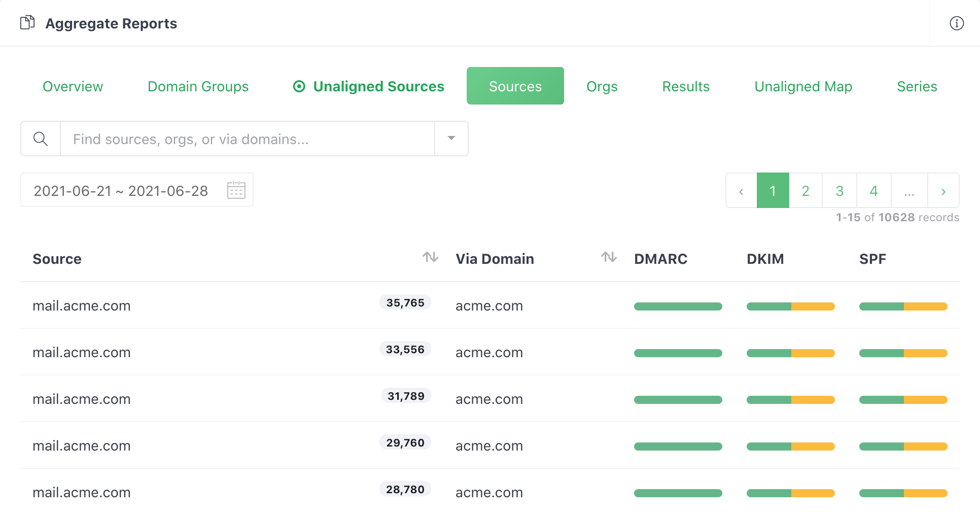The height and width of the screenshot is (514, 980).
Task: Sort by Source column arrows
Action: click(431, 257)
